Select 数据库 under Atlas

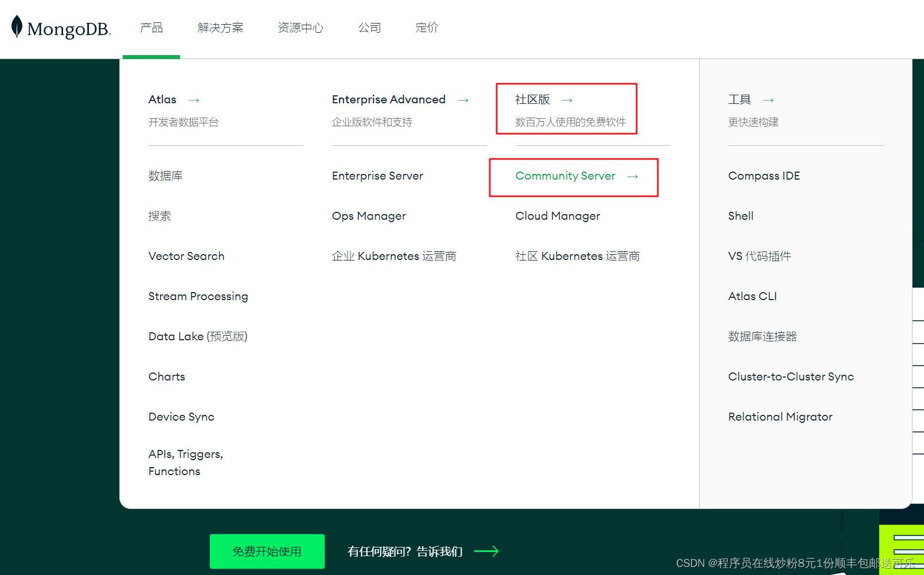pyautogui.click(x=166, y=176)
